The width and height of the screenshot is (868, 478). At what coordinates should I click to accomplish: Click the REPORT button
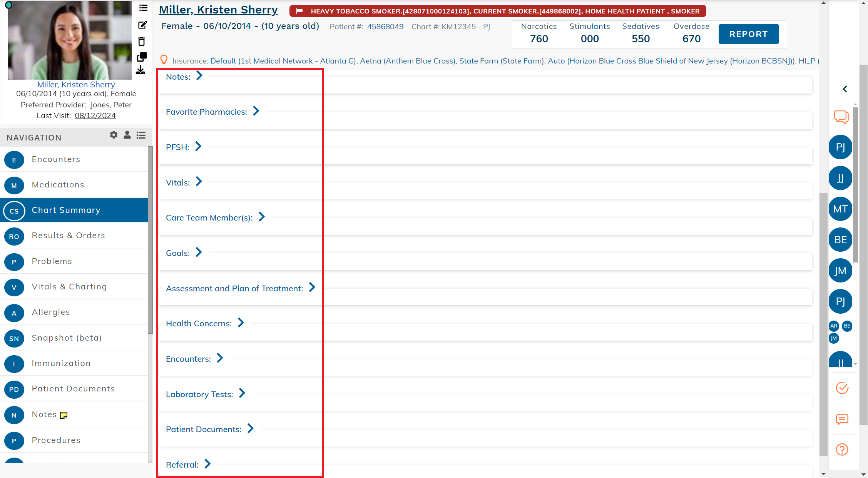pyautogui.click(x=748, y=34)
